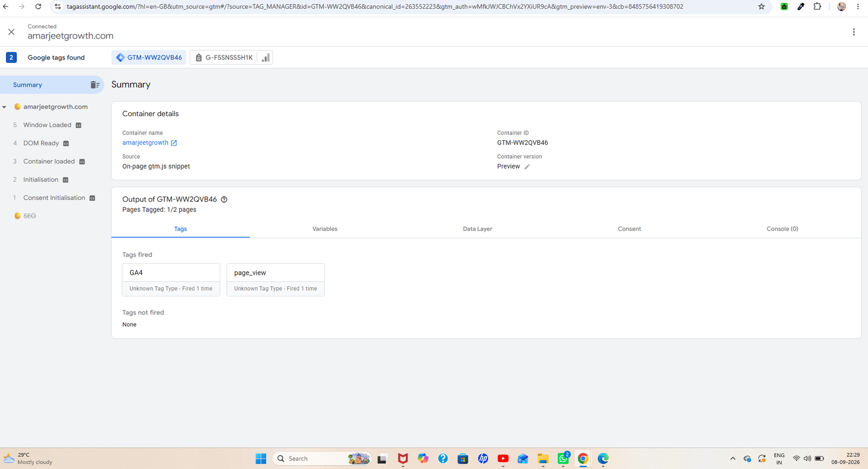Viewport: 868px width, 469px height.
Task: Clear the event list using the sweep icon
Action: 95,85
